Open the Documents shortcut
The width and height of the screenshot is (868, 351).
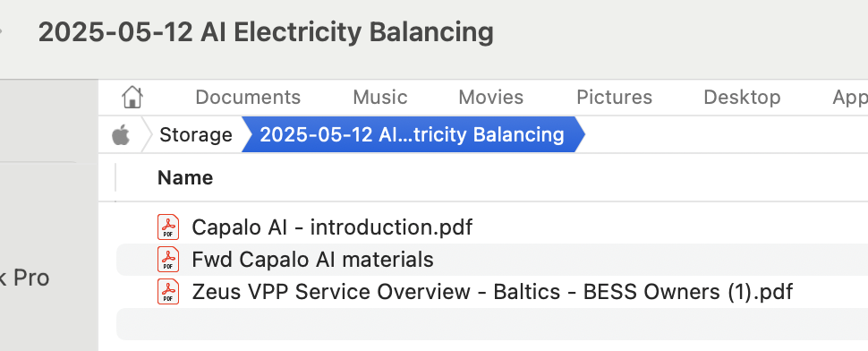coord(248,97)
